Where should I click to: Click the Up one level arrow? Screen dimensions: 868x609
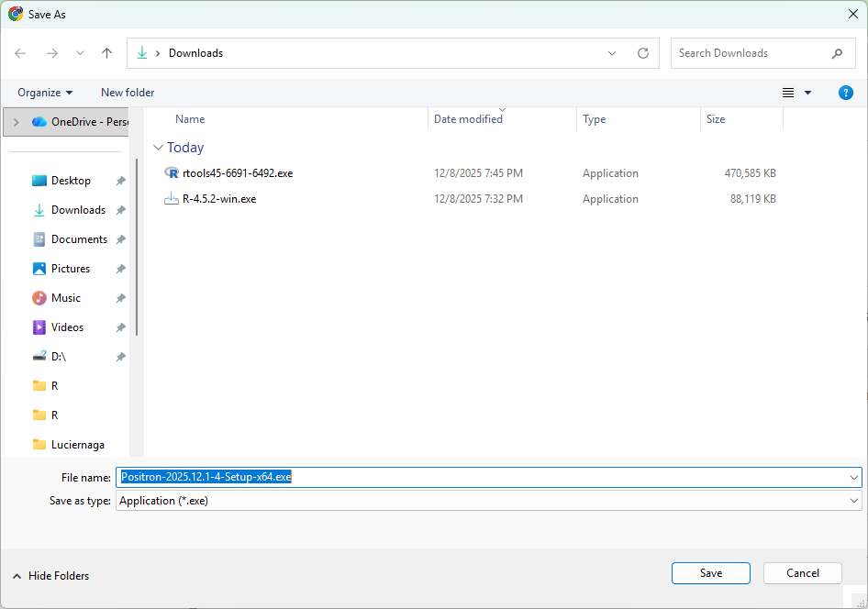pyautogui.click(x=106, y=53)
